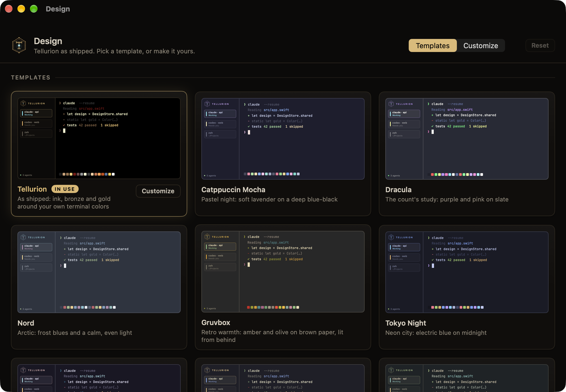Click the yellow macOS minimize window button
This screenshot has width=566, height=392.
[21, 9]
